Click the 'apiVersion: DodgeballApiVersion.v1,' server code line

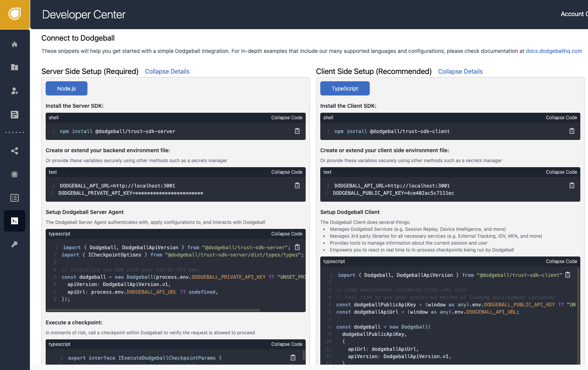tap(119, 284)
